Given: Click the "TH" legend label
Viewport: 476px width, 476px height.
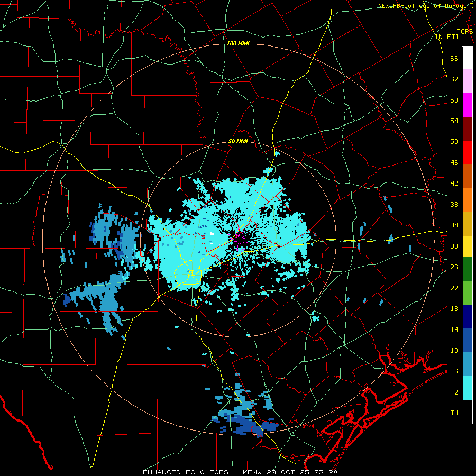Looking at the screenshot, I should [454, 413].
